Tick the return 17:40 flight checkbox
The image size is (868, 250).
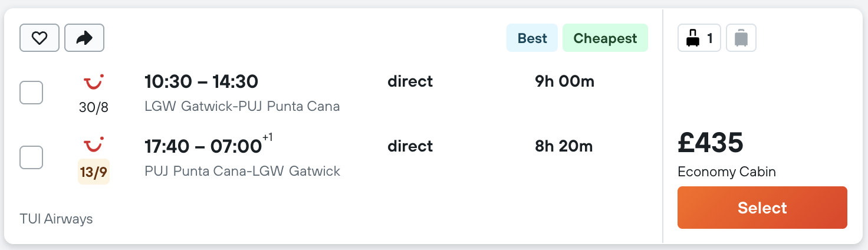pos(31,157)
